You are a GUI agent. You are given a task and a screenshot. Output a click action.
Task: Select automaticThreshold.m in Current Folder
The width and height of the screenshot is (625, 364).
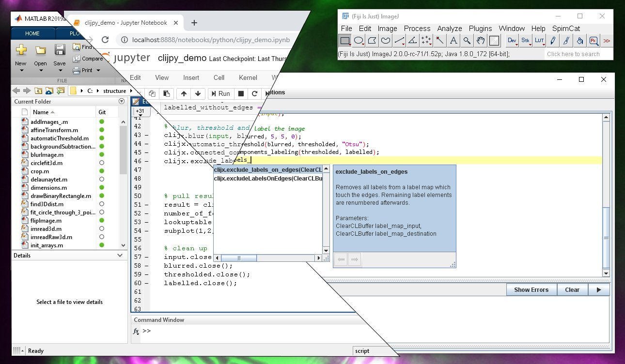point(60,138)
